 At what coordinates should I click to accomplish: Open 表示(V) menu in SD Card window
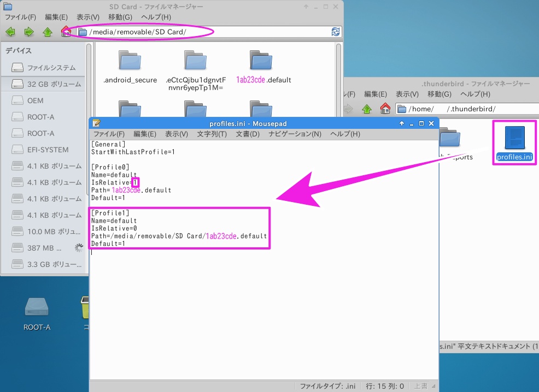[x=88, y=17]
